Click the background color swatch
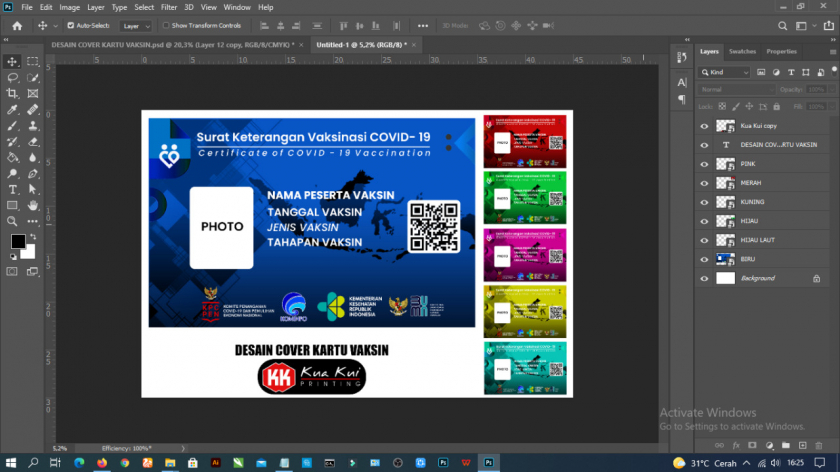The width and height of the screenshot is (840, 472). click(30, 253)
